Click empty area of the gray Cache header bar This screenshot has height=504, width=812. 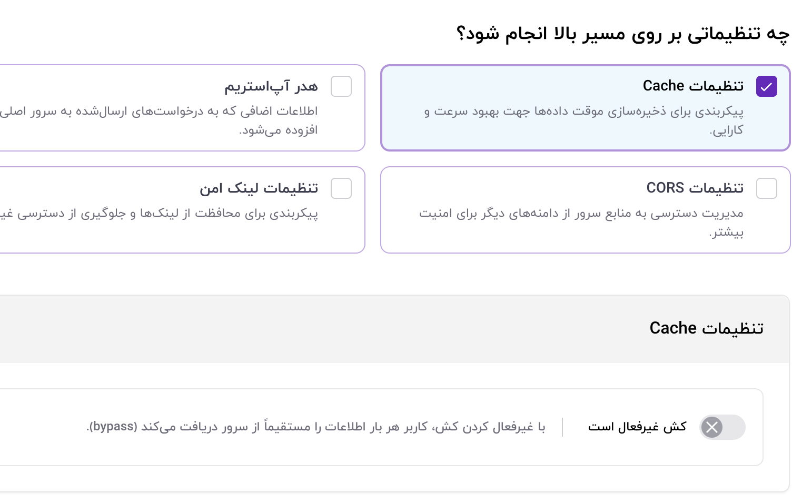pyautogui.click(x=316, y=329)
